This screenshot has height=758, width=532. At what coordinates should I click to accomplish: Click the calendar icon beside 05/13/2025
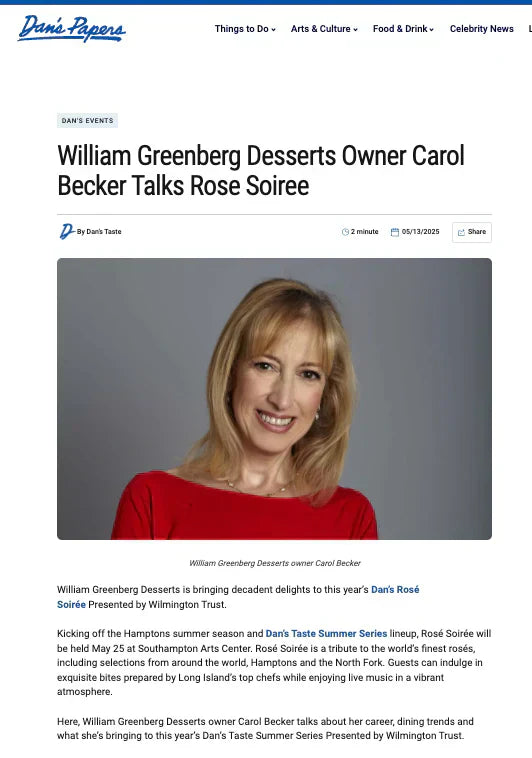pyautogui.click(x=395, y=232)
